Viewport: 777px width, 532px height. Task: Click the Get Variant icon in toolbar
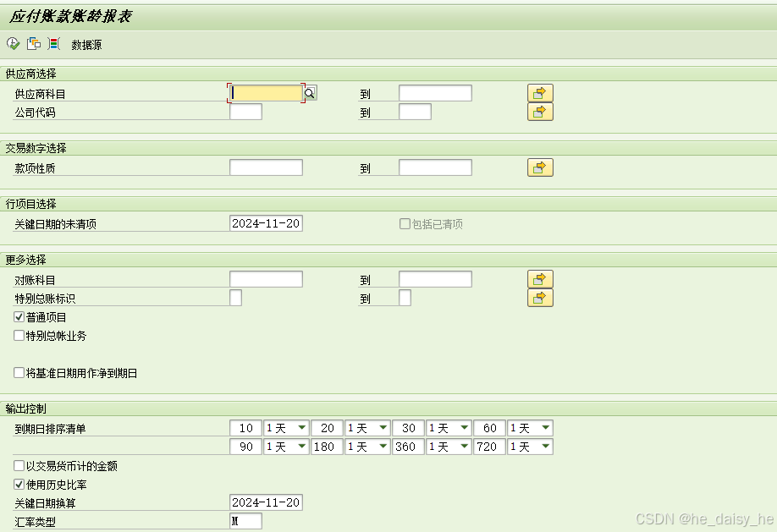[34, 44]
